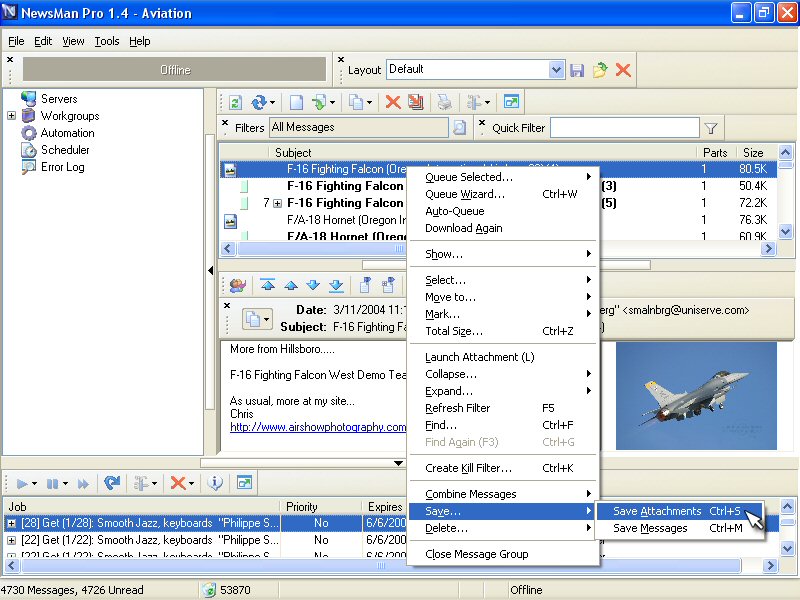
Task: Select Download Again in context menu
Action: click(x=502, y=229)
